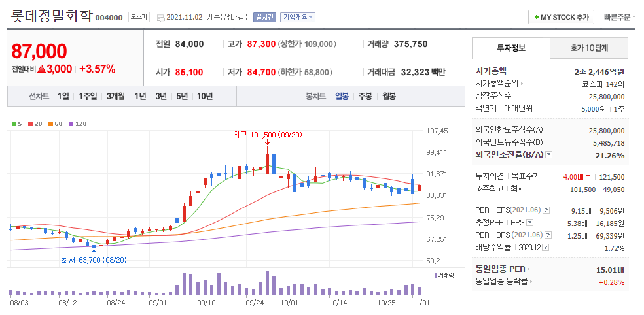Select the 5년 line chart
Viewport: 644px width, 315px height.
point(182,97)
